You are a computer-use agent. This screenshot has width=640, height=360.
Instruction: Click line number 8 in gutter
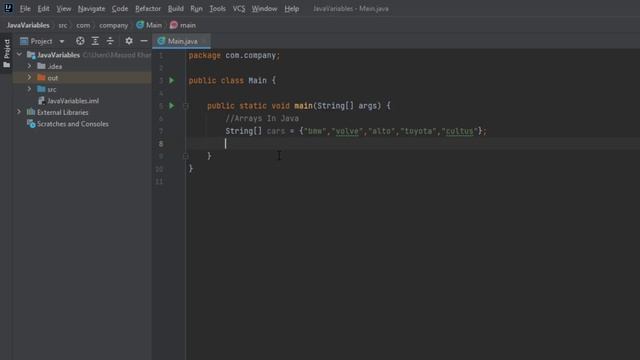point(161,144)
